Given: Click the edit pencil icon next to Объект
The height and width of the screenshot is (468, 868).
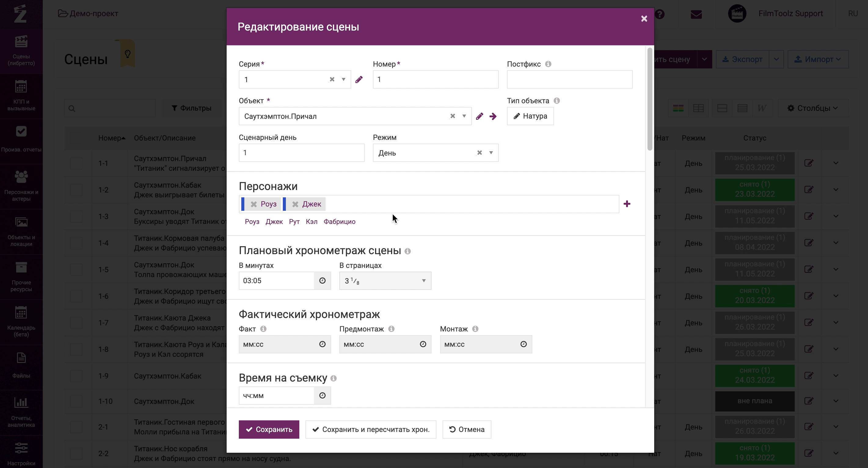Looking at the screenshot, I should click(x=480, y=116).
